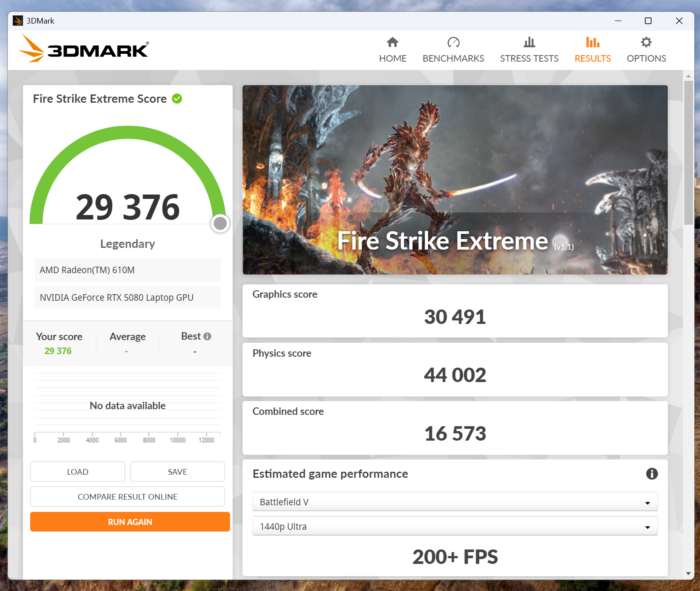Click the green validation checkmark icon

pos(177,99)
